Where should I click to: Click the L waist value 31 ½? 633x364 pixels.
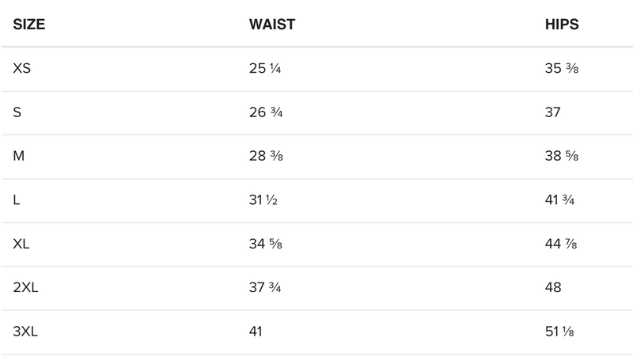click(x=263, y=200)
